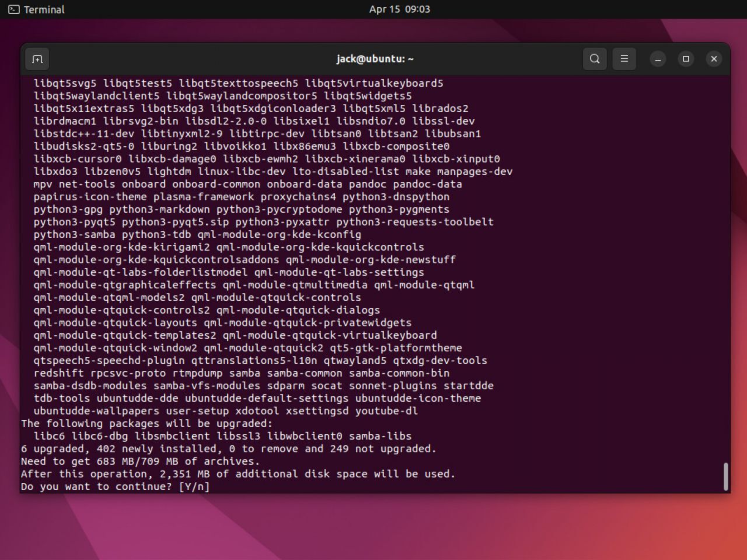Minimize the terminal window
Screen dimensions: 747x560
(658, 59)
